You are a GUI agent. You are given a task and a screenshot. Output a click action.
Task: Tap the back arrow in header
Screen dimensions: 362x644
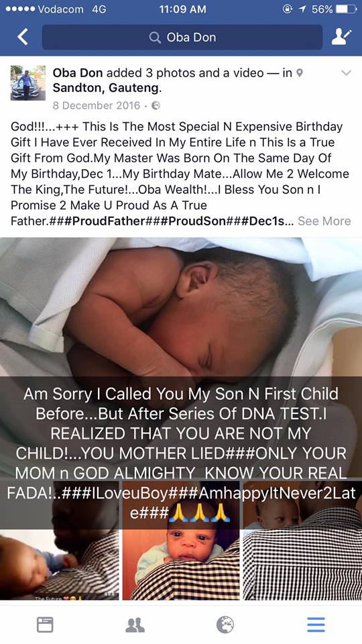point(23,38)
